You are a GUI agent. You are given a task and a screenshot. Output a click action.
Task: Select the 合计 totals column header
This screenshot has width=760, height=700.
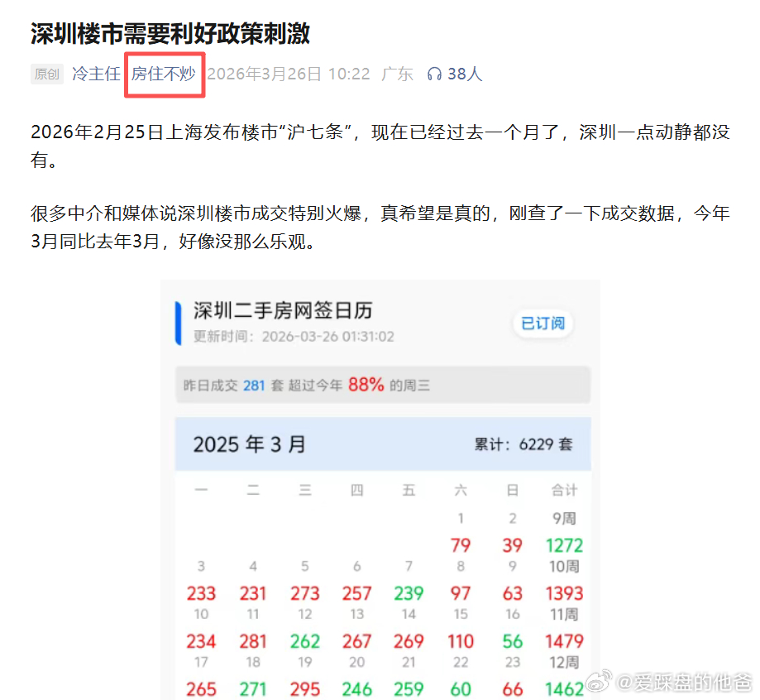(x=563, y=490)
